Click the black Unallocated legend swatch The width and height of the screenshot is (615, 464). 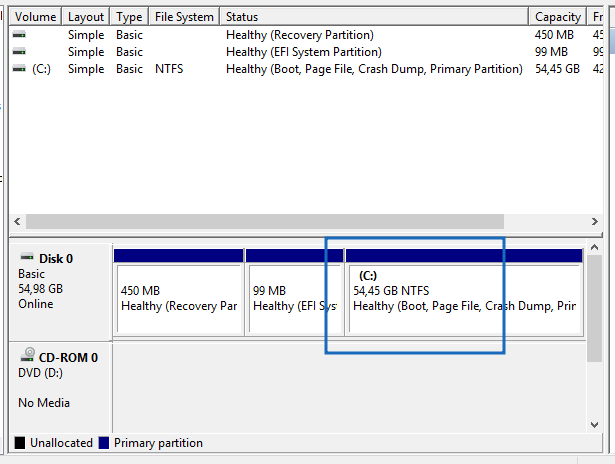[x=20, y=443]
